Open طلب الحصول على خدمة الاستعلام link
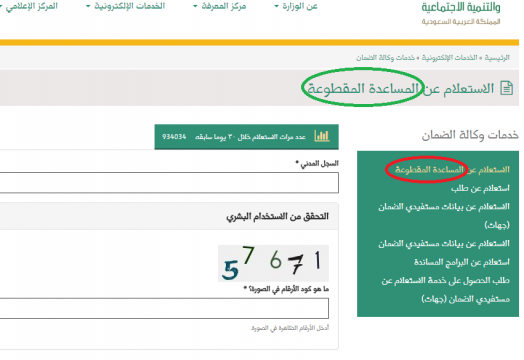 [445, 289]
